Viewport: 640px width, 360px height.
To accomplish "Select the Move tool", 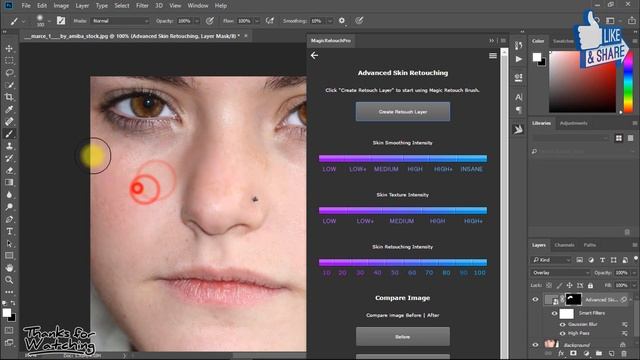I will [9, 49].
